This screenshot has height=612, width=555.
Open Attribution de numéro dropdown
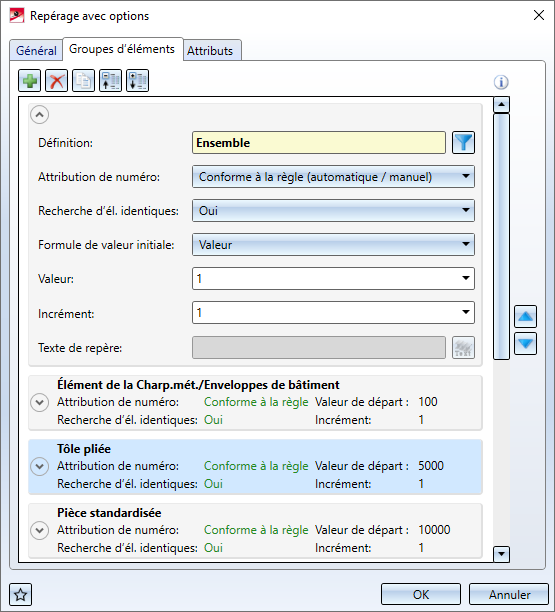point(333,177)
